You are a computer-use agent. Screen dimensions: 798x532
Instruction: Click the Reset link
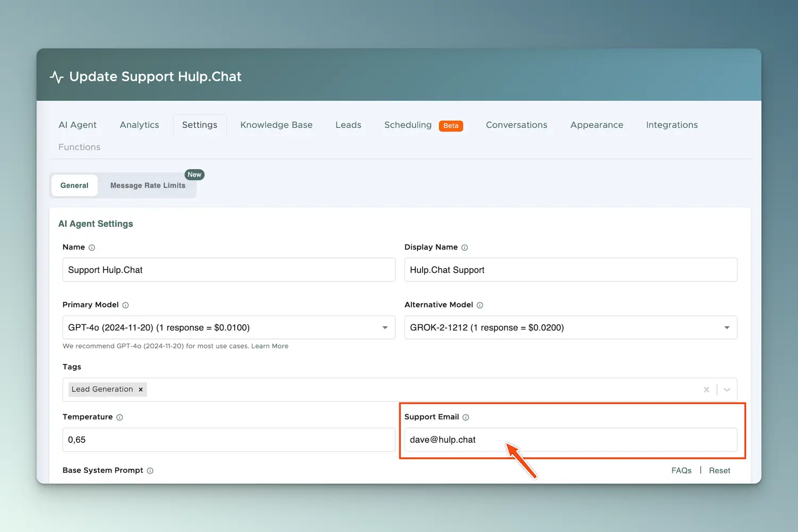(x=719, y=470)
